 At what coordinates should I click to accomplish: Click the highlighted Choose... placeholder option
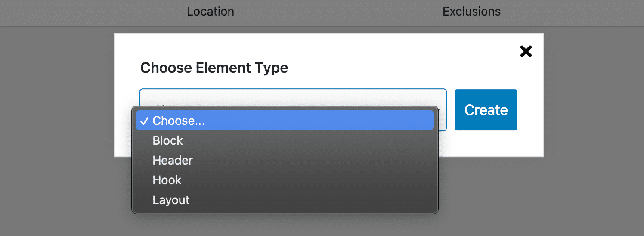285,121
